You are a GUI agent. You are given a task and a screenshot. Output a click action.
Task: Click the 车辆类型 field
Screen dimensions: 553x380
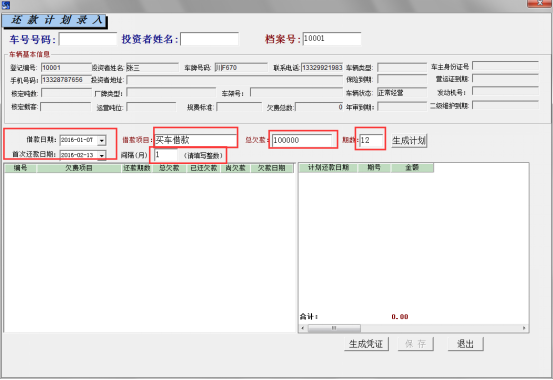click(x=402, y=67)
